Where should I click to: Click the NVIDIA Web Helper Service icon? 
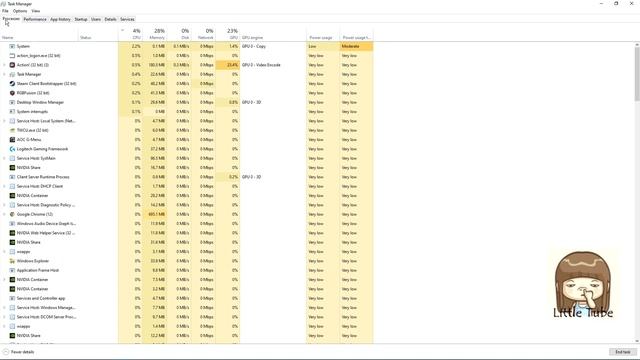pyautogui.click(x=12, y=233)
